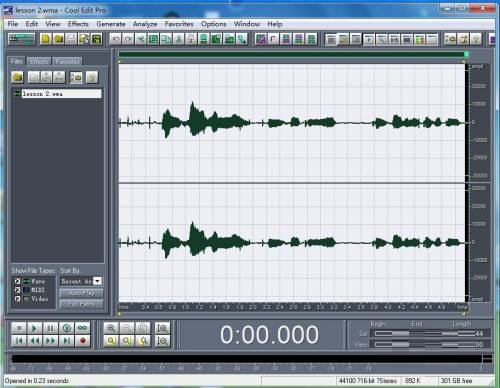Jump to the beginning with Go to Start button
Image resolution: width=500 pixels, height=388 pixels.
19,341
